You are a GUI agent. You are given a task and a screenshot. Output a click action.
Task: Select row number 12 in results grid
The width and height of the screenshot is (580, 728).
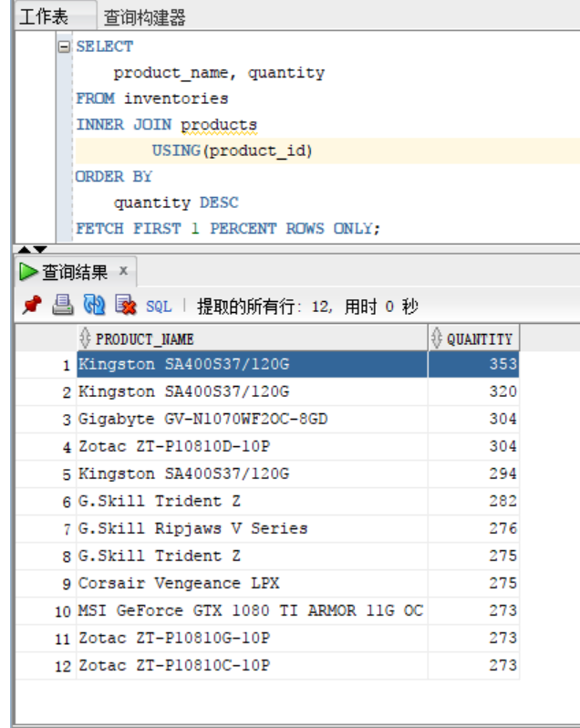coord(62,666)
